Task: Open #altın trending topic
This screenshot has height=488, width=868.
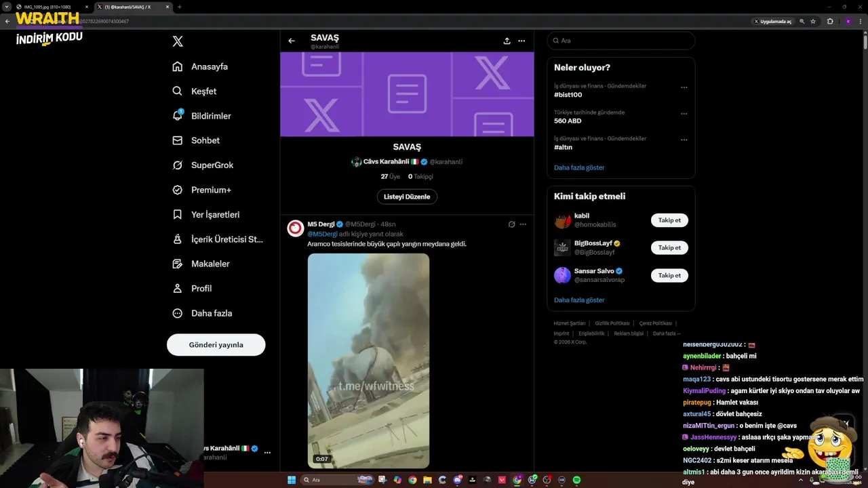Action: (564, 147)
